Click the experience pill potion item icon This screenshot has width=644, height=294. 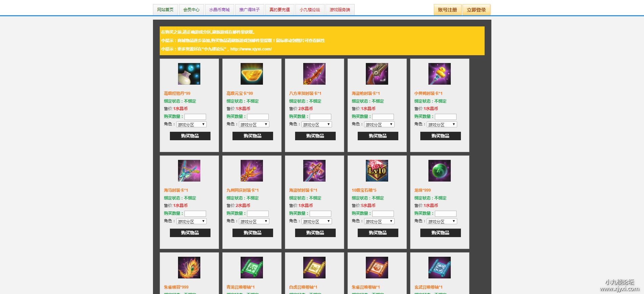coord(189,74)
